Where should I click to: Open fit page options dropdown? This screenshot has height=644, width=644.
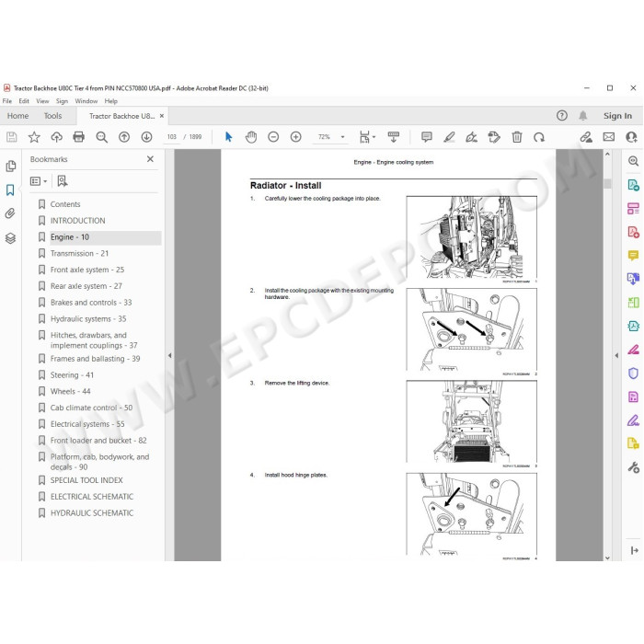(x=367, y=137)
